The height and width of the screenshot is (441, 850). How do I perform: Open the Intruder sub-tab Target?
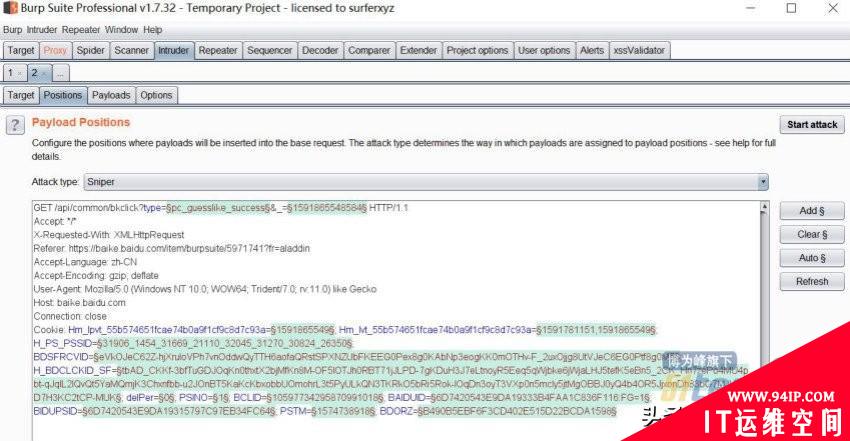click(21, 95)
